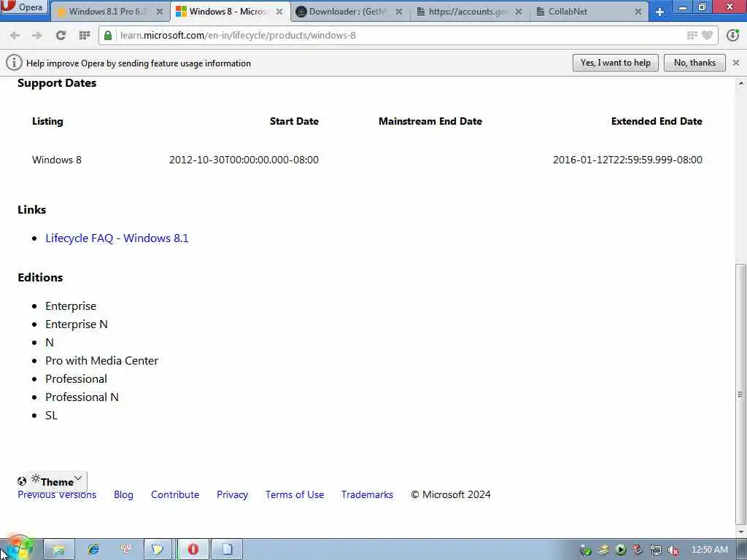The image size is (747, 560).
Task: Click the Enterprise N edition item
Action: 76,324
